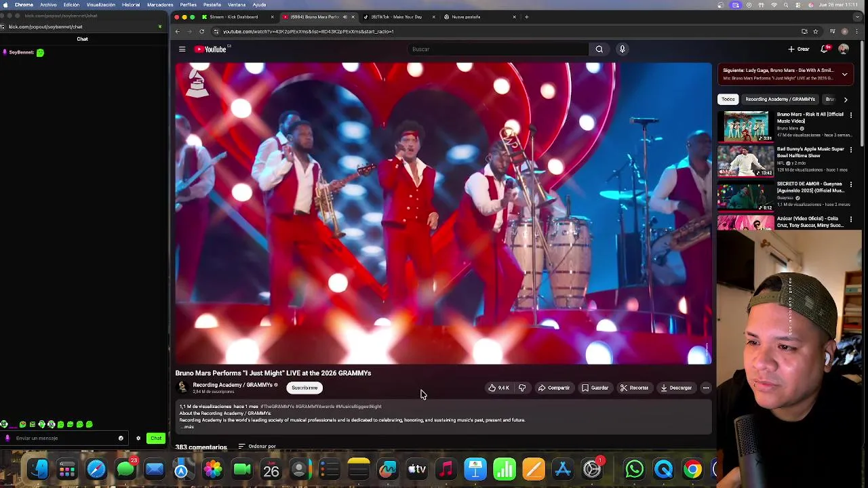Click the Compartir share button
The width and height of the screenshot is (868, 488).
point(554,388)
